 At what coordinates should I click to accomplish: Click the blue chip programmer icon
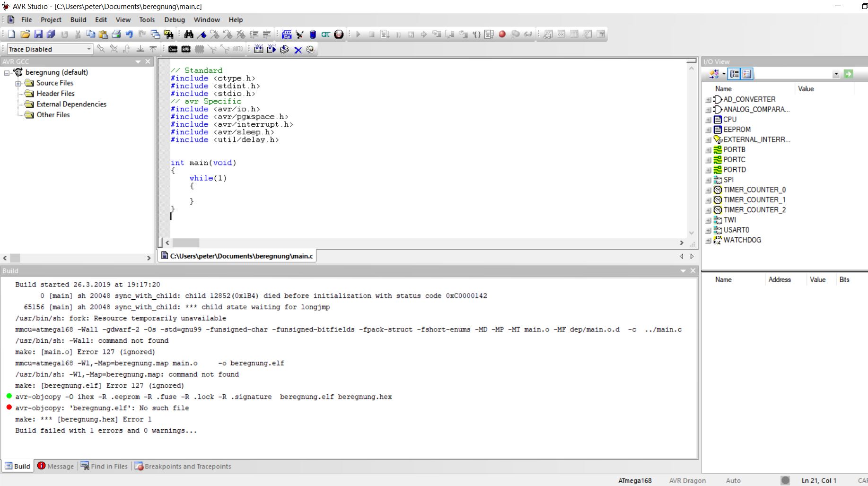[x=287, y=34]
